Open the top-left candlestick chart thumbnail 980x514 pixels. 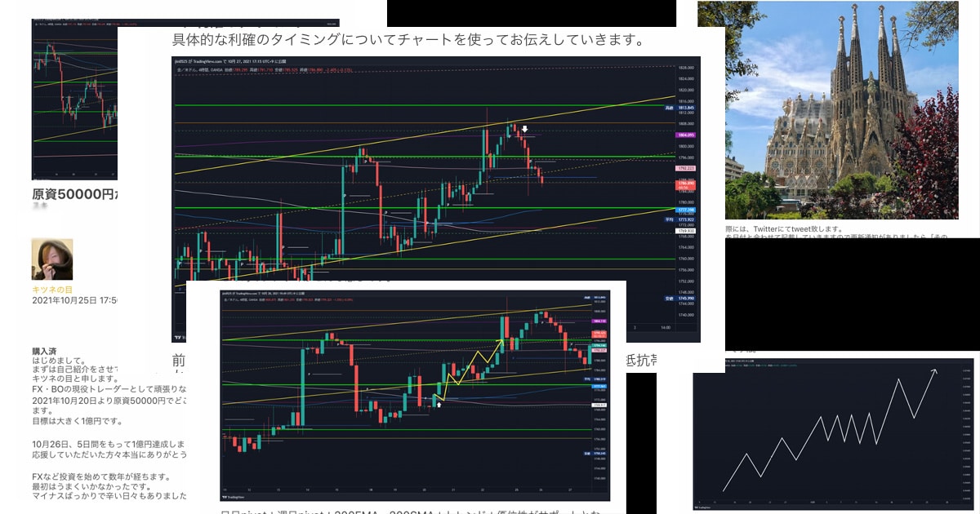pos(73,98)
